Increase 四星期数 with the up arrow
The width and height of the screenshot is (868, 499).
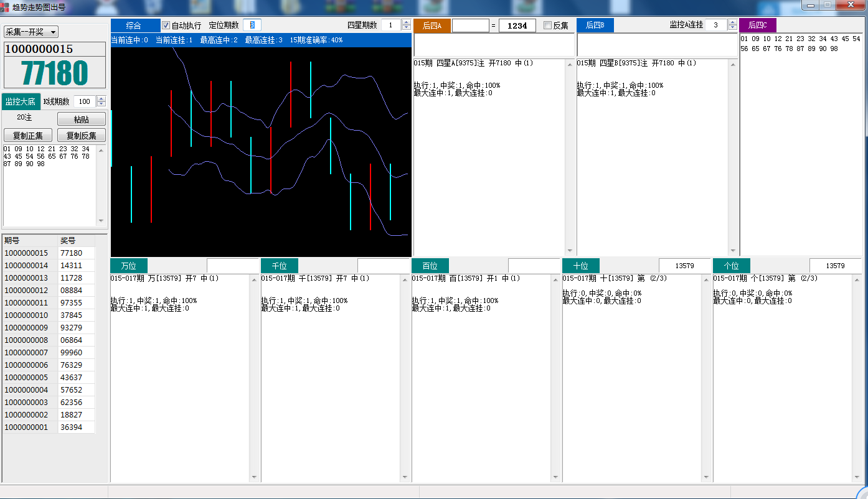coord(406,22)
